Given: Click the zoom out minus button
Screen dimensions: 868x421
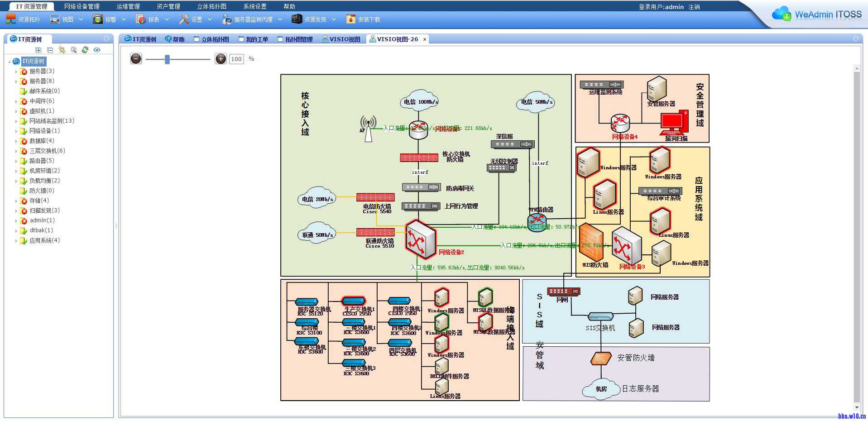Looking at the screenshot, I should (x=136, y=59).
